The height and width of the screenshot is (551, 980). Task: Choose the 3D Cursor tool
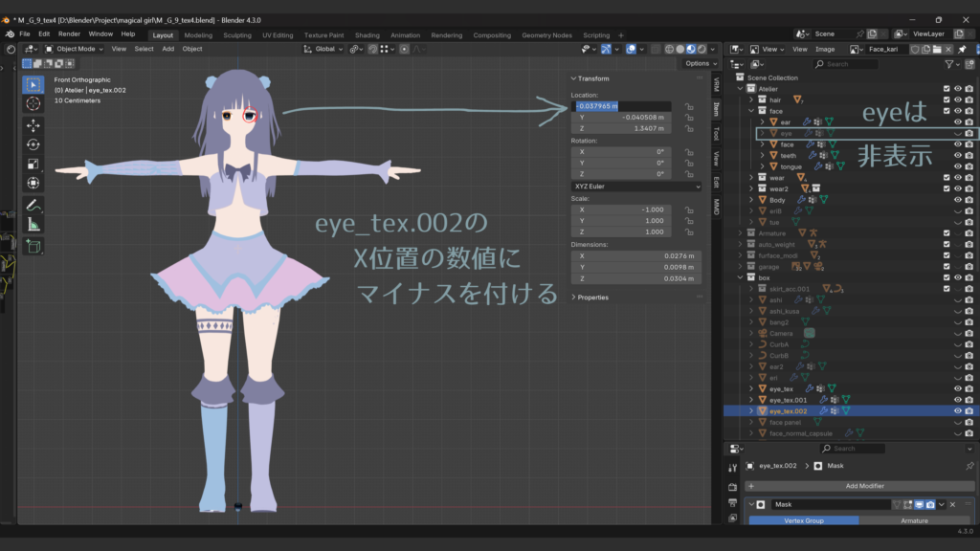click(x=33, y=103)
